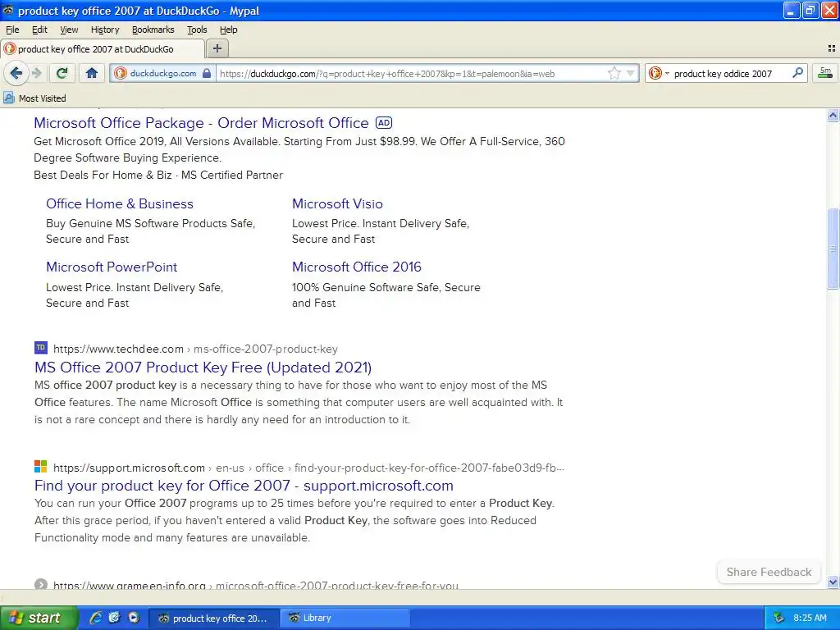This screenshot has height=630, width=840.
Task: Open Office Home & Business link
Action: pos(120,203)
